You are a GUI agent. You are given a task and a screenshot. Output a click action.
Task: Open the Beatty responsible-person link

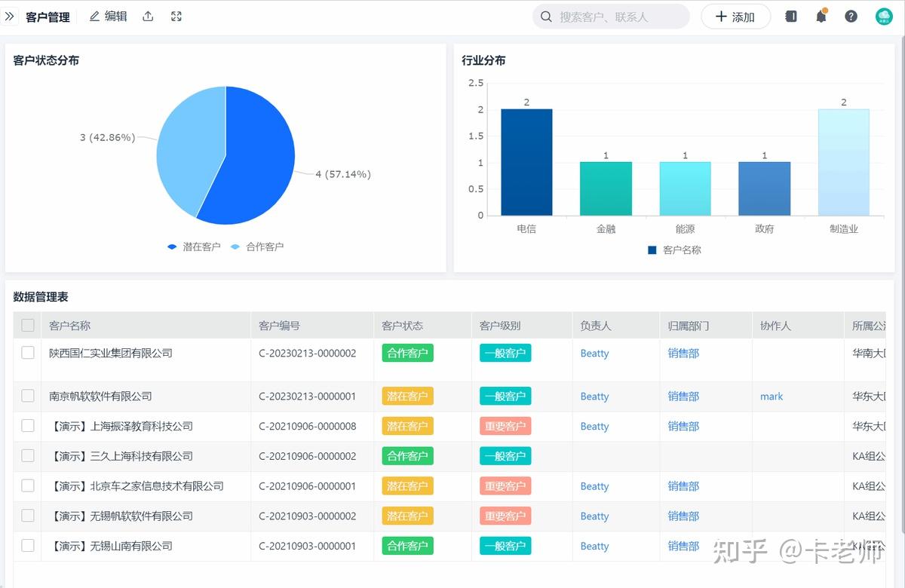click(594, 353)
